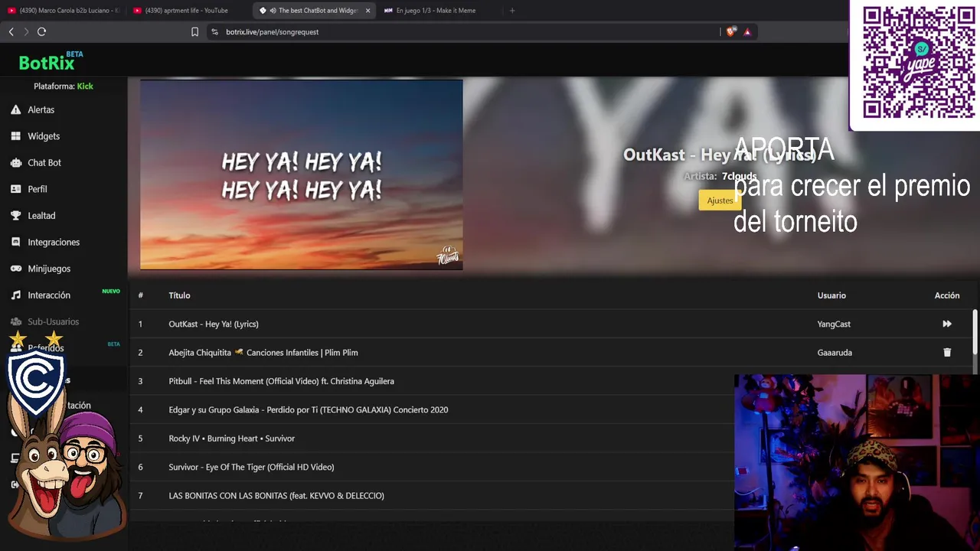
Task: Close The best ChatBot and Widgets tab
Action: tap(367, 11)
